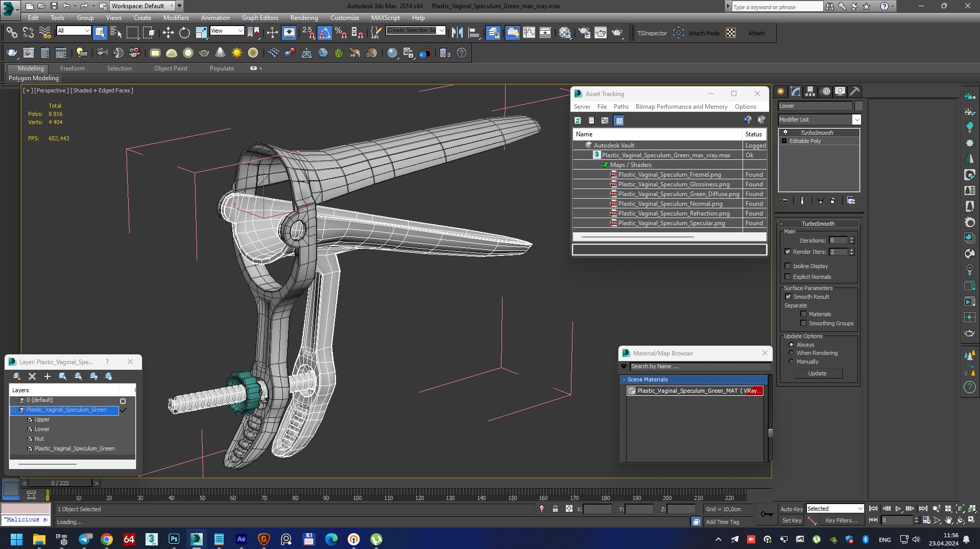Toggle Smooth Result checkbox
Viewport: 980px width, 549px height.
click(788, 297)
